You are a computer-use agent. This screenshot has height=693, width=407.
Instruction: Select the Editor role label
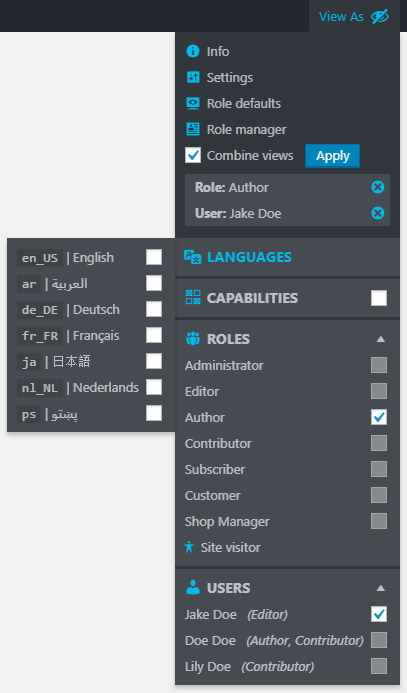tap(202, 392)
